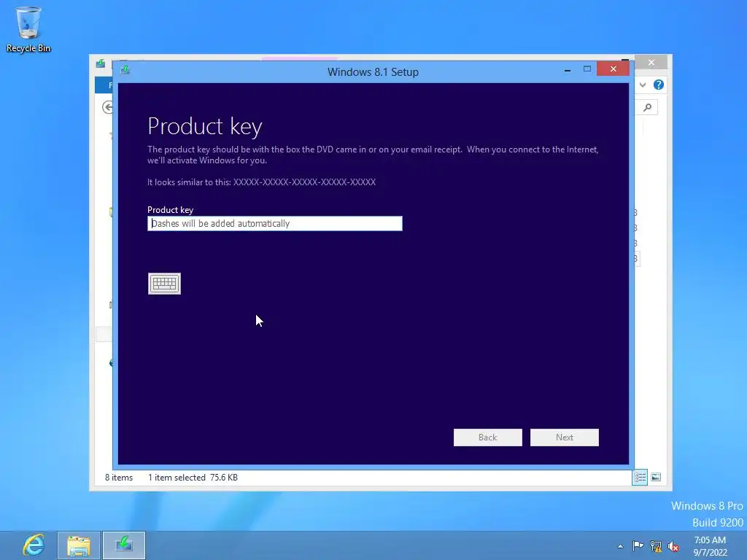Click File Explorer window's title bar icon
Image resolution: width=747 pixels, height=560 pixels.
101,63
